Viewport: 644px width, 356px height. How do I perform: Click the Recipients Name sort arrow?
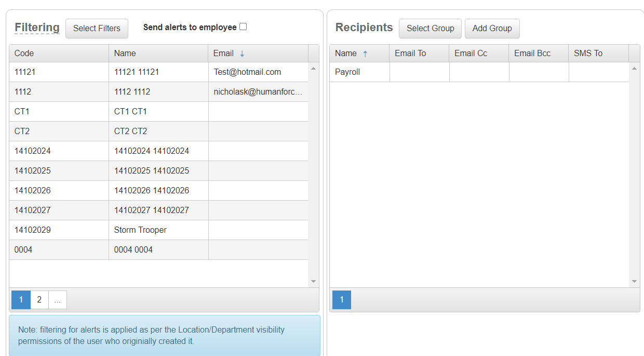tap(365, 54)
